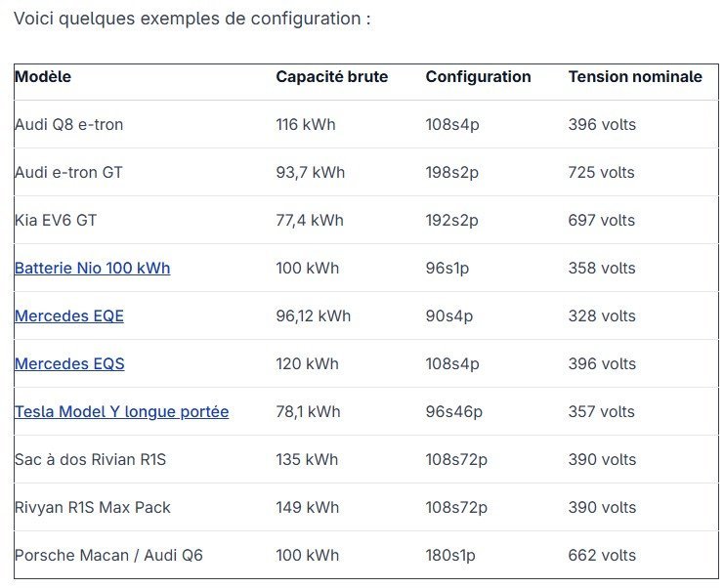Select the 192s2p configuration value
The height and width of the screenshot is (588, 724).
click(451, 220)
